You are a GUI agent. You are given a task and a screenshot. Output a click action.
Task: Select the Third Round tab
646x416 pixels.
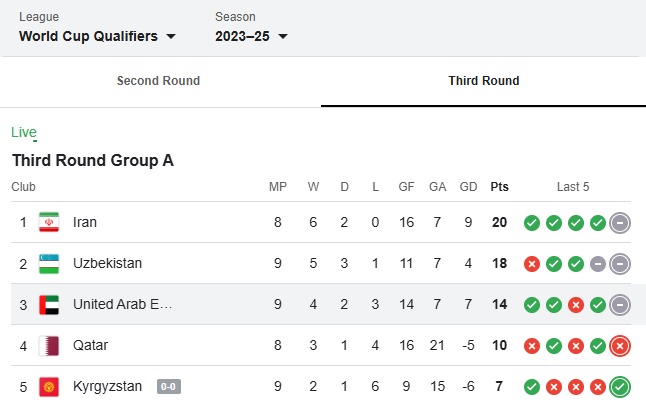pyautogui.click(x=484, y=81)
